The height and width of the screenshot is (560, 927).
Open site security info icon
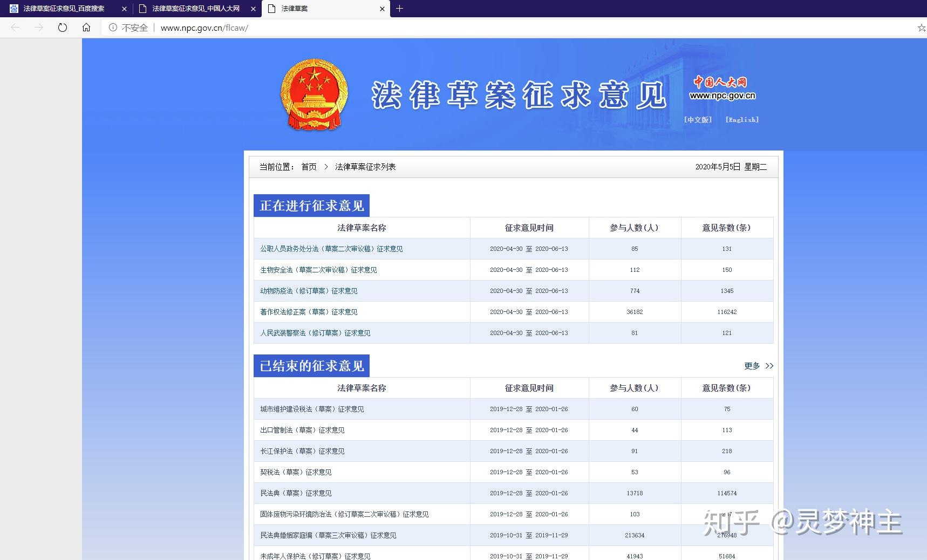click(x=113, y=28)
